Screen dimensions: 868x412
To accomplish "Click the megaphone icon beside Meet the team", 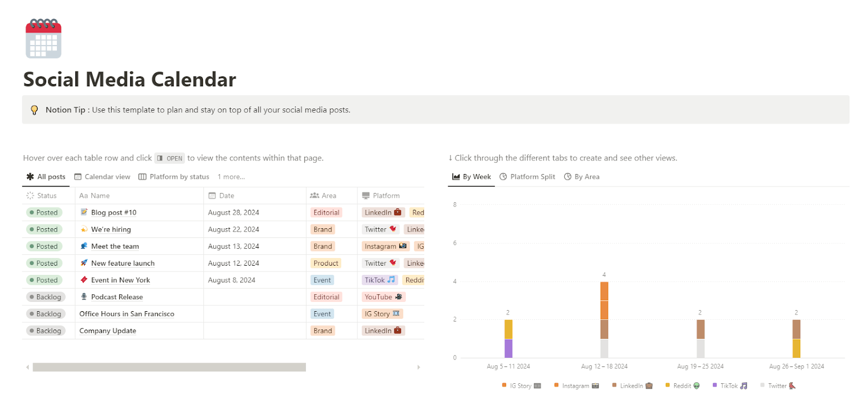I will tap(84, 246).
